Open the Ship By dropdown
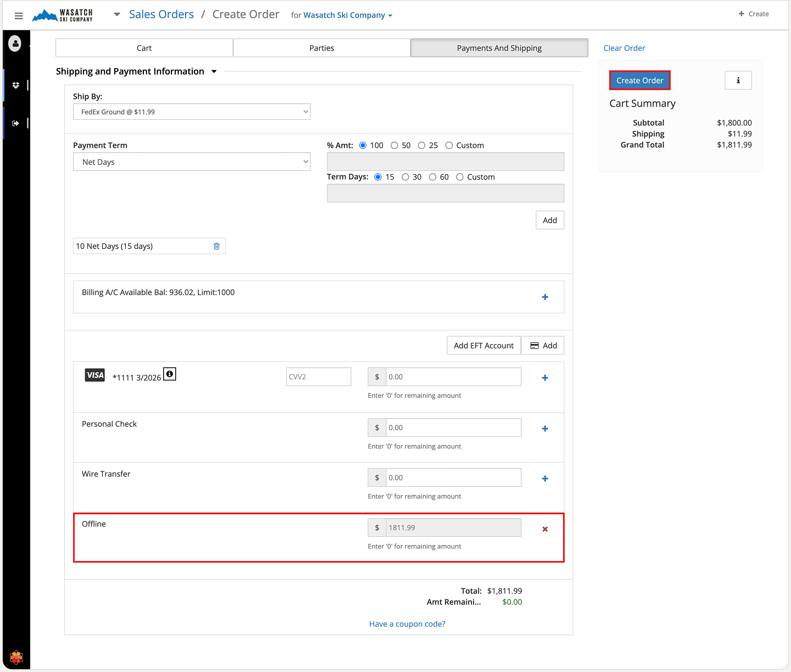The image size is (791, 672). click(x=192, y=112)
